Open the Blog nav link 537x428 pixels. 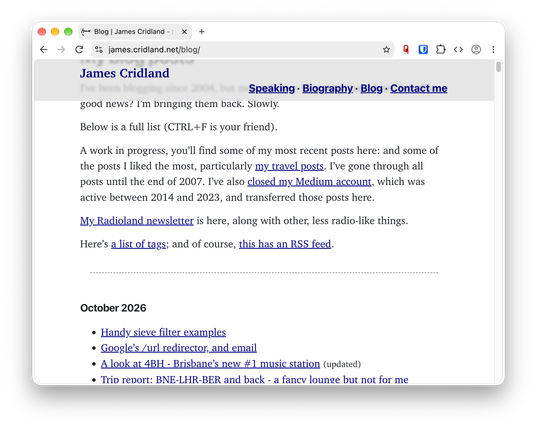(x=371, y=88)
